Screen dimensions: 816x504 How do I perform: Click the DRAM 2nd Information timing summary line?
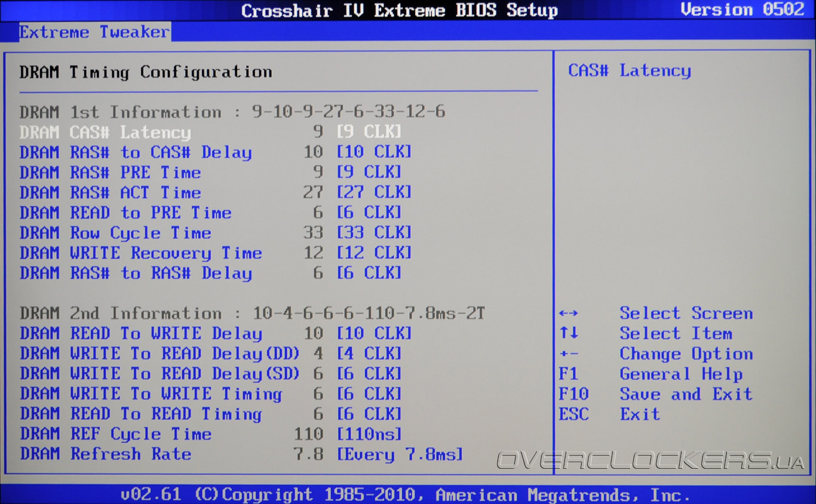tap(252, 314)
